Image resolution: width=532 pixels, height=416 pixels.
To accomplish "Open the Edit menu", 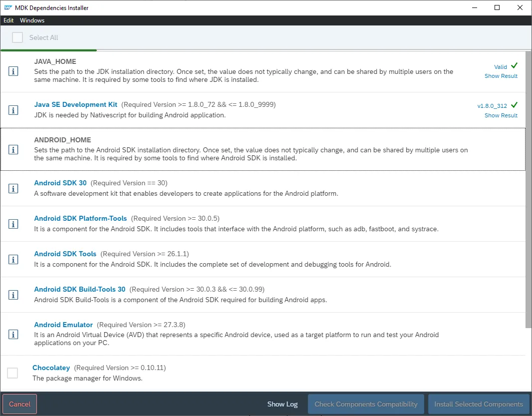I will pyautogui.click(x=8, y=20).
